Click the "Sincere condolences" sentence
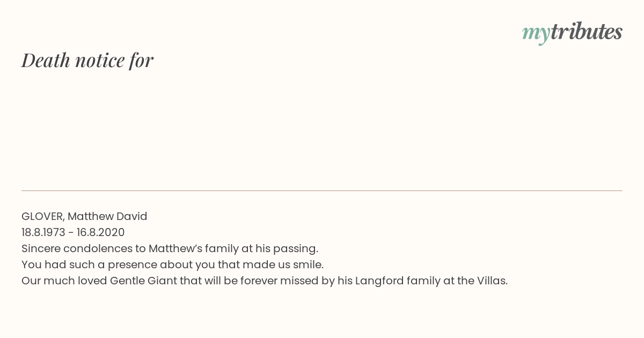The width and height of the screenshot is (644, 338). tap(170, 249)
